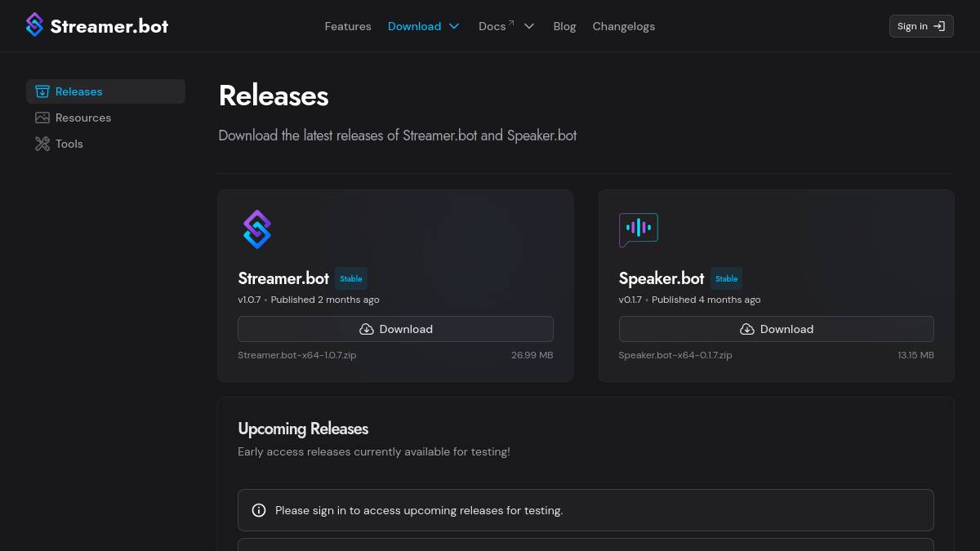Open the Blog nav item
Image resolution: width=980 pixels, height=551 pixels.
tap(564, 26)
